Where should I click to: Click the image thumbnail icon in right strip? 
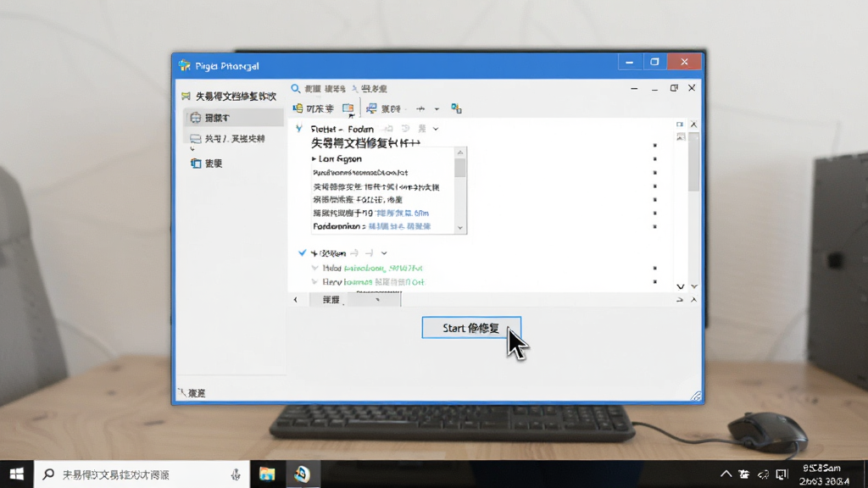(x=681, y=136)
